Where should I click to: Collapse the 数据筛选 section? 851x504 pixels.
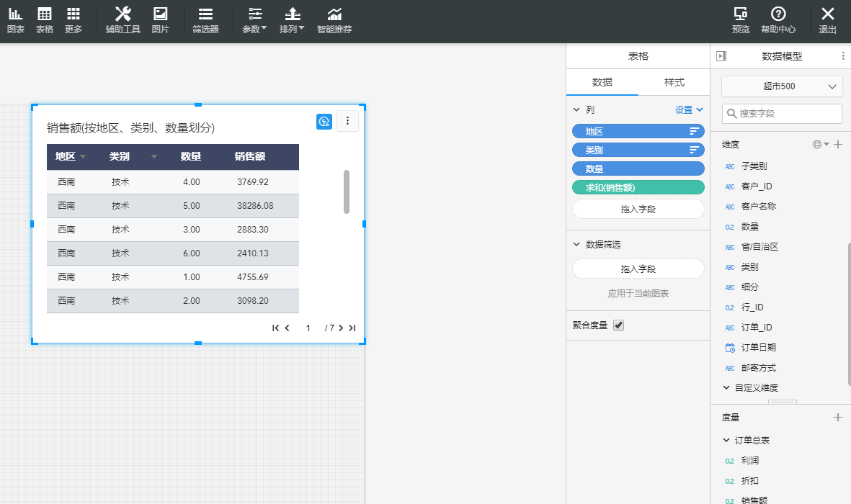(576, 245)
